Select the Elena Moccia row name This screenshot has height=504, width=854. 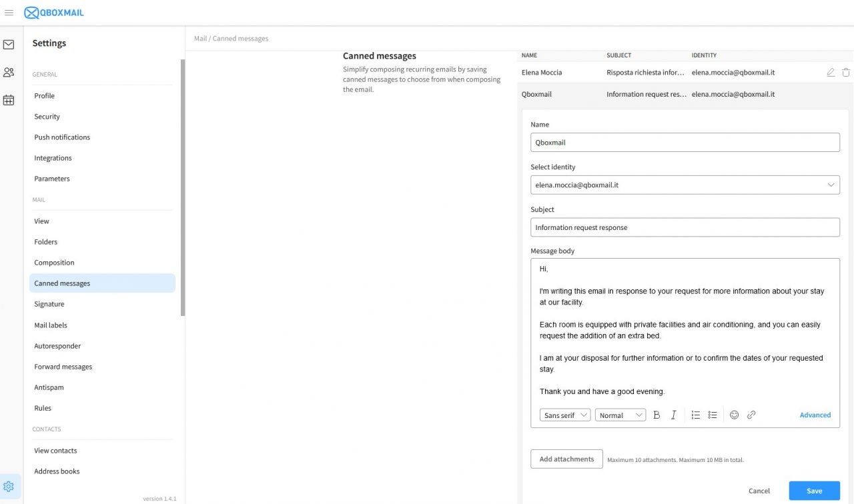[542, 73]
